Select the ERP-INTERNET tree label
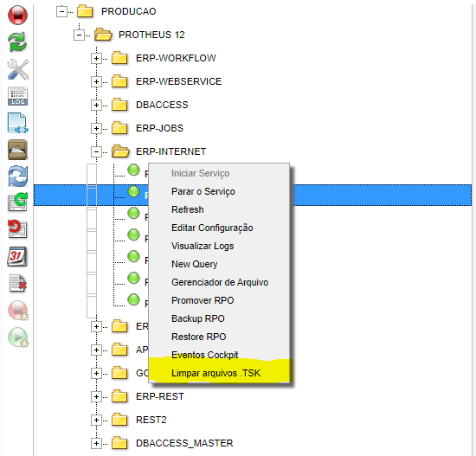Image resolution: width=476 pixels, height=456 pixels. pyautogui.click(x=170, y=151)
